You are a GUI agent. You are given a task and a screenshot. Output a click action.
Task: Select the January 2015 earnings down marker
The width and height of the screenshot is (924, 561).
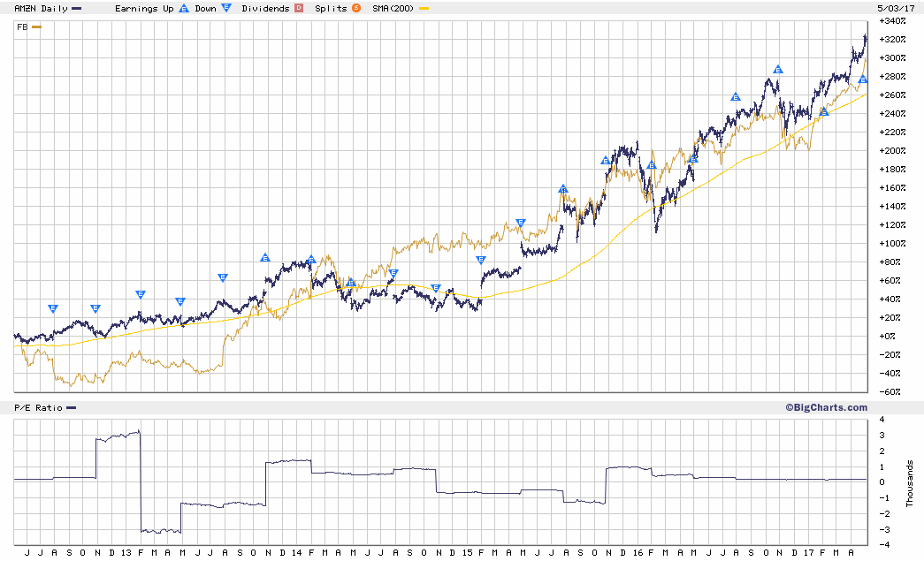(481, 260)
